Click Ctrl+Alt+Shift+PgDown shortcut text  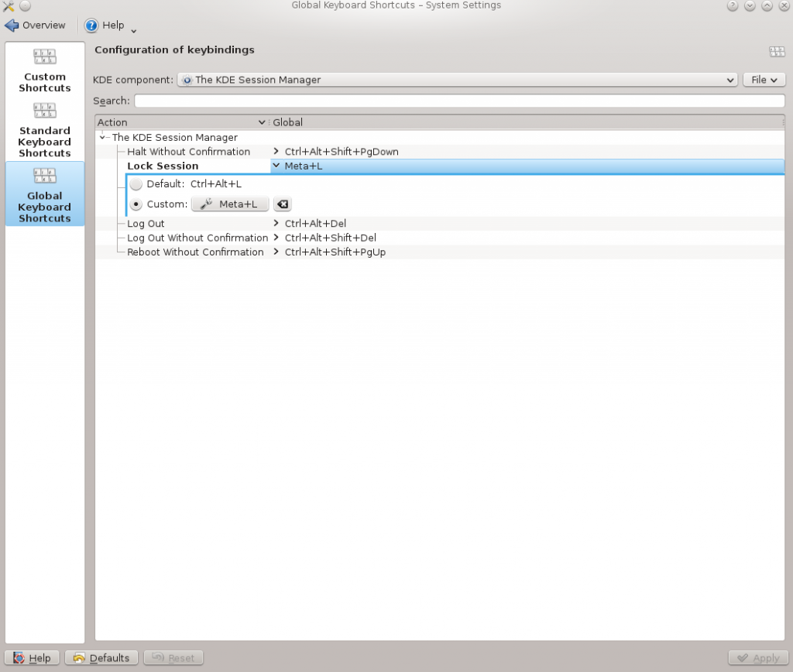342,152
